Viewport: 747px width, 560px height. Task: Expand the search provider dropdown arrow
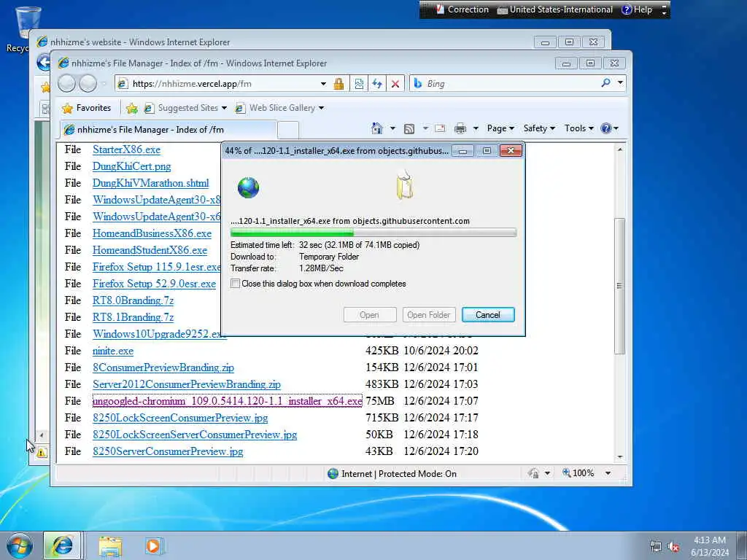620,83
